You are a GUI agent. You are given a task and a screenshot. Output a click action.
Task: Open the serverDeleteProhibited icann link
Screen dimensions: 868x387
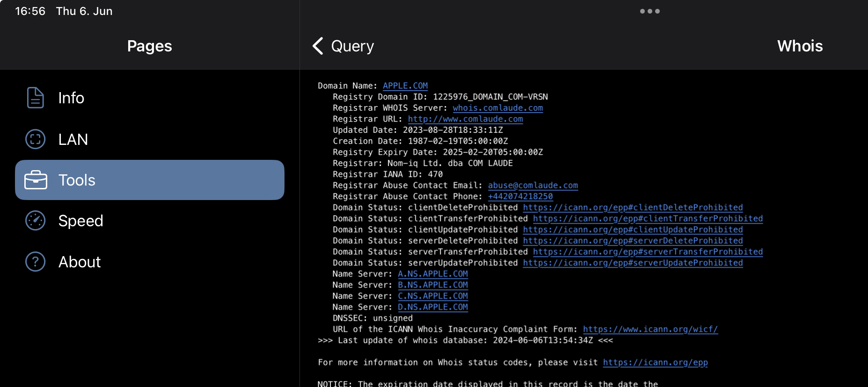coord(633,241)
